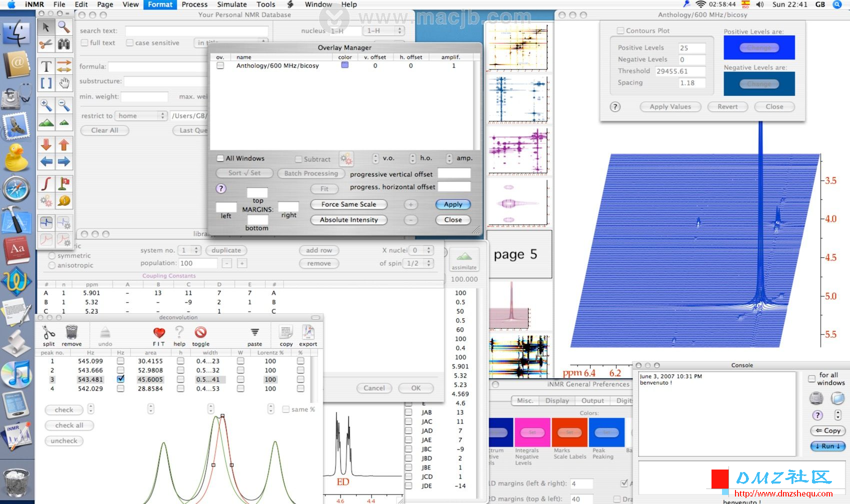
Task: Click the large green peak icon
Action: tap(46, 122)
